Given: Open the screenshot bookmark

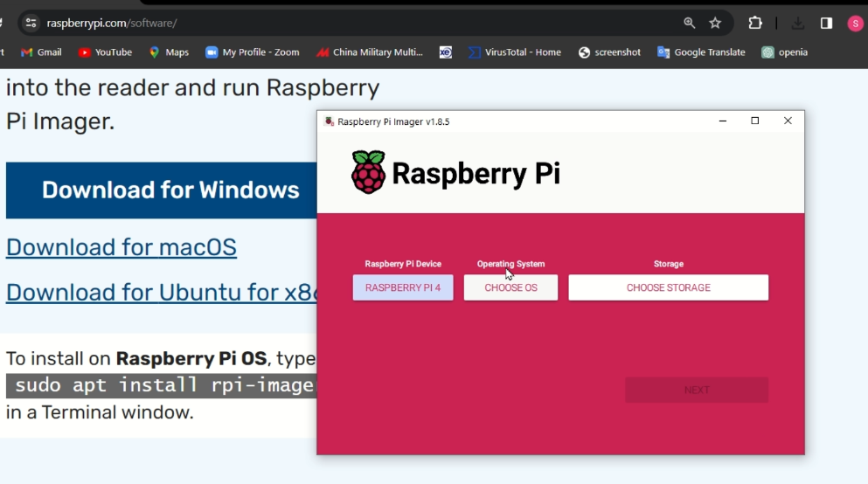Looking at the screenshot, I should [609, 52].
